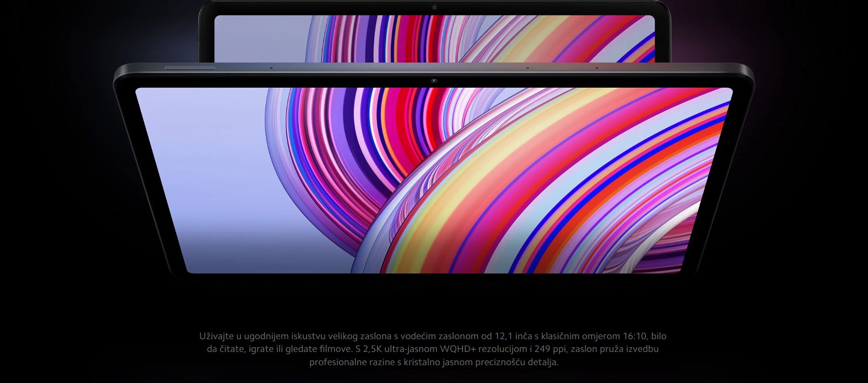This screenshot has width=868, height=383.
Task: Click the text line "da čitate, igrate ili gledate filmove"
Action: tap(432, 349)
